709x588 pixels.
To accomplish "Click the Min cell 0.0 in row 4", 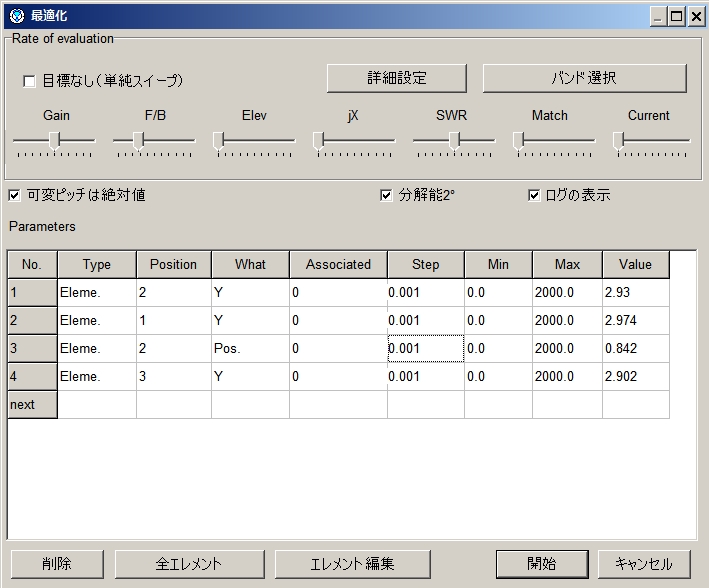I will pyautogui.click(x=498, y=377).
